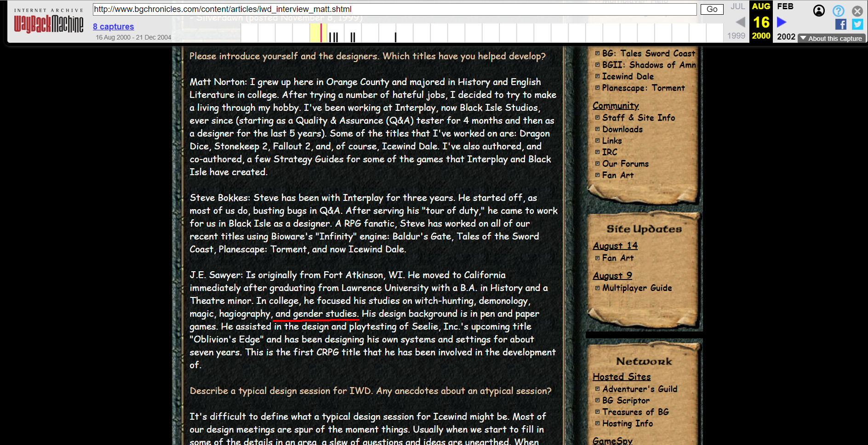Open the IRC page
This screenshot has width=868, height=445.
point(610,152)
